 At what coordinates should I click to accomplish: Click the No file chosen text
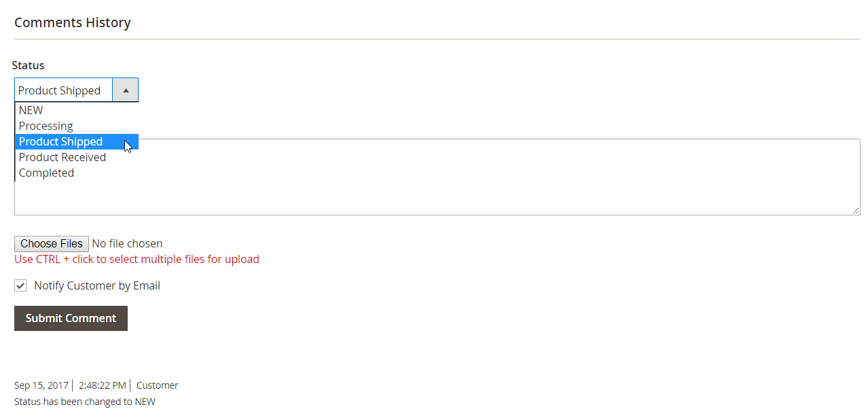(x=127, y=243)
